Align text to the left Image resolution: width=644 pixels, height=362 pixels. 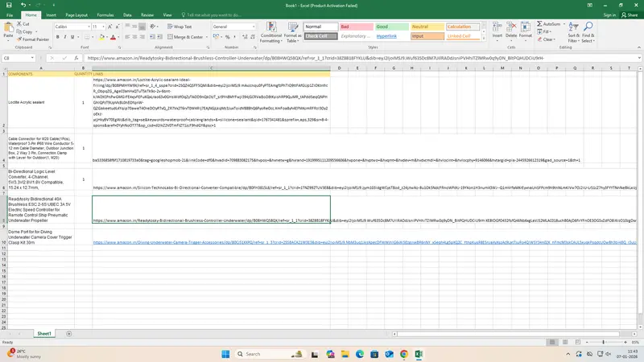point(127,37)
